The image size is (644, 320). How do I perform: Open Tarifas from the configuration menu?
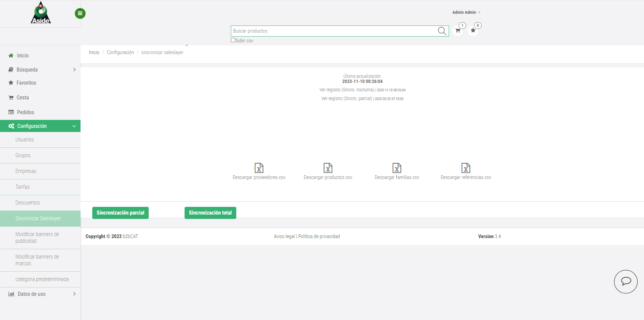22,187
